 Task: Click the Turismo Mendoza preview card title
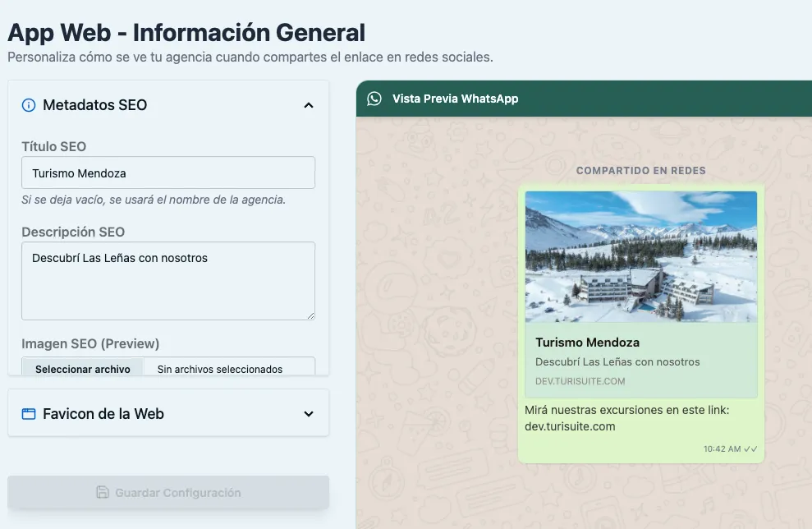[587, 343]
